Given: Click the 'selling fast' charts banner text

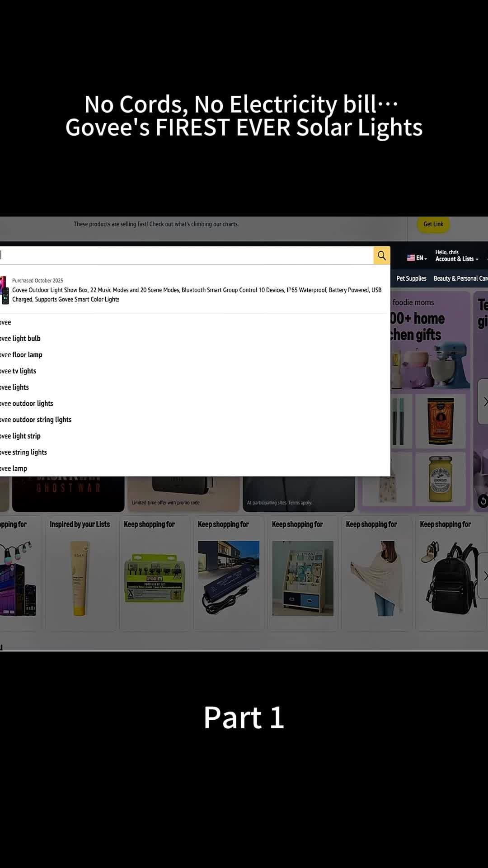Looking at the screenshot, I should click(156, 224).
